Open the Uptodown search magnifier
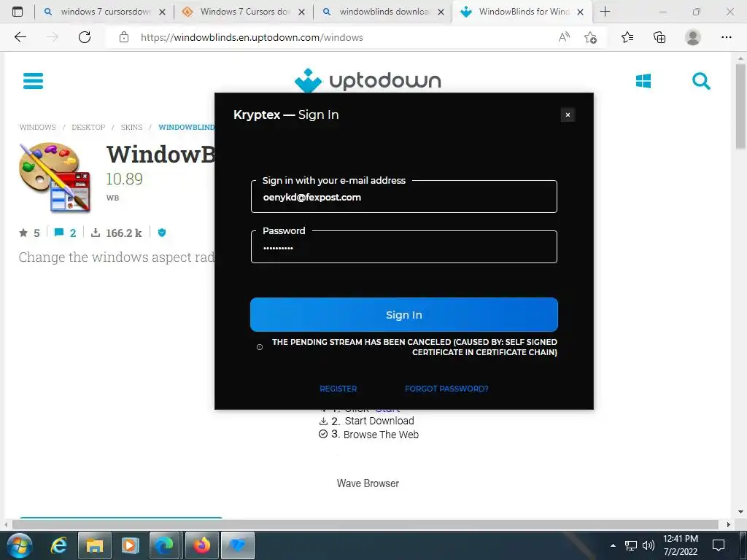 click(x=701, y=81)
